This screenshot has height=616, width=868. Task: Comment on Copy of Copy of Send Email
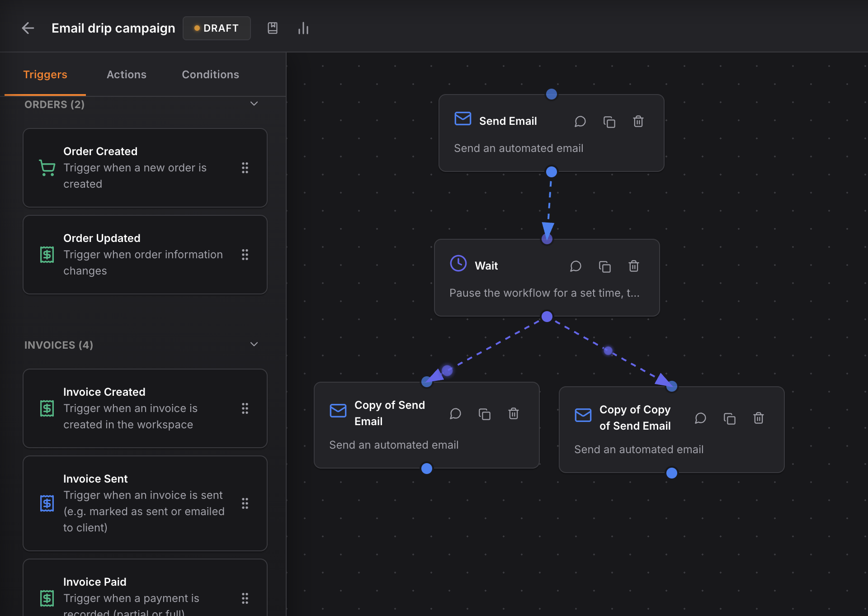(700, 418)
